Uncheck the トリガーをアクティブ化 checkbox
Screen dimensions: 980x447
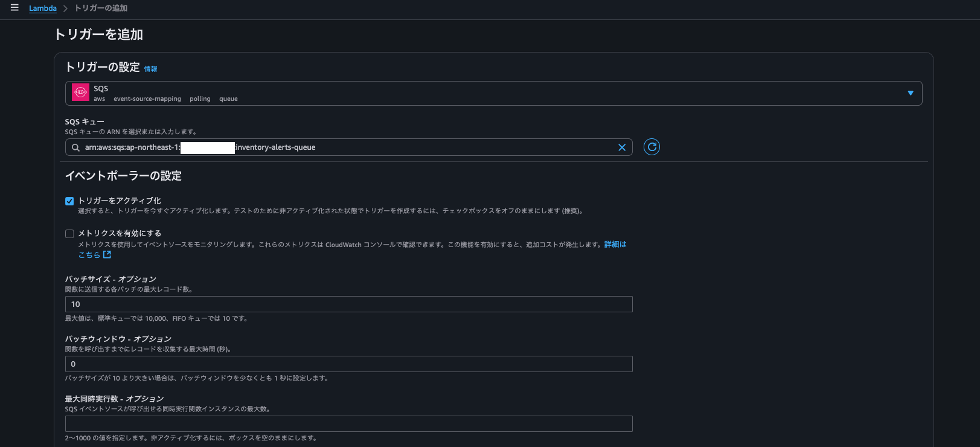[69, 201]
